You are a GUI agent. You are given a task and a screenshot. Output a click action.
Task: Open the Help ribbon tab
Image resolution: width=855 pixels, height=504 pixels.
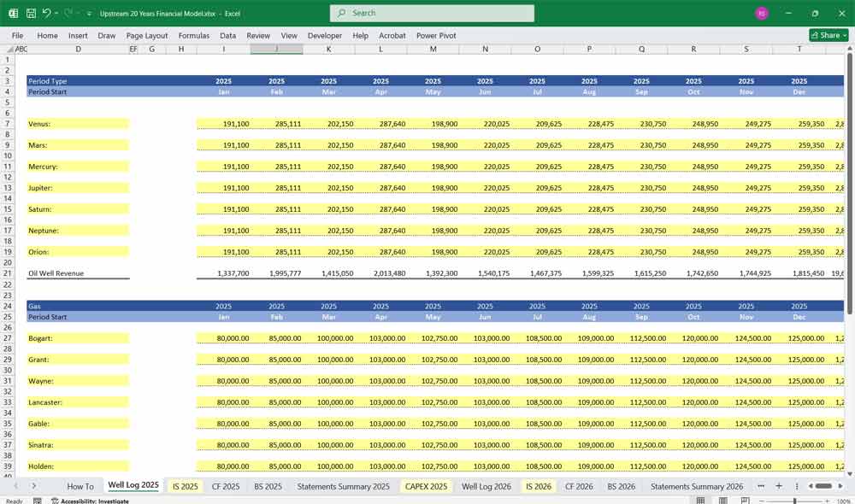[360, 35]
